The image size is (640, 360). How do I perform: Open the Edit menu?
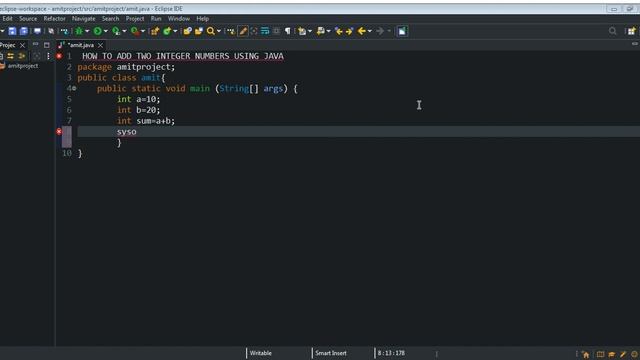[x=7, y=19]
